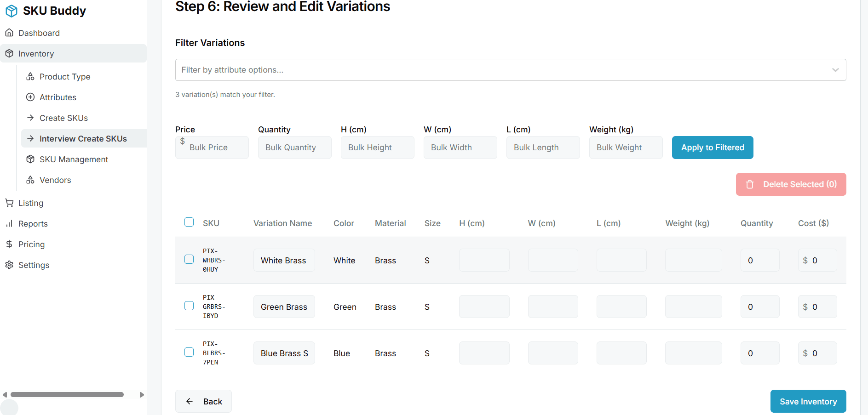Open the SKU Buddy home logo
Viewport: 868px width, 415px height.
[x=11, y=11]
